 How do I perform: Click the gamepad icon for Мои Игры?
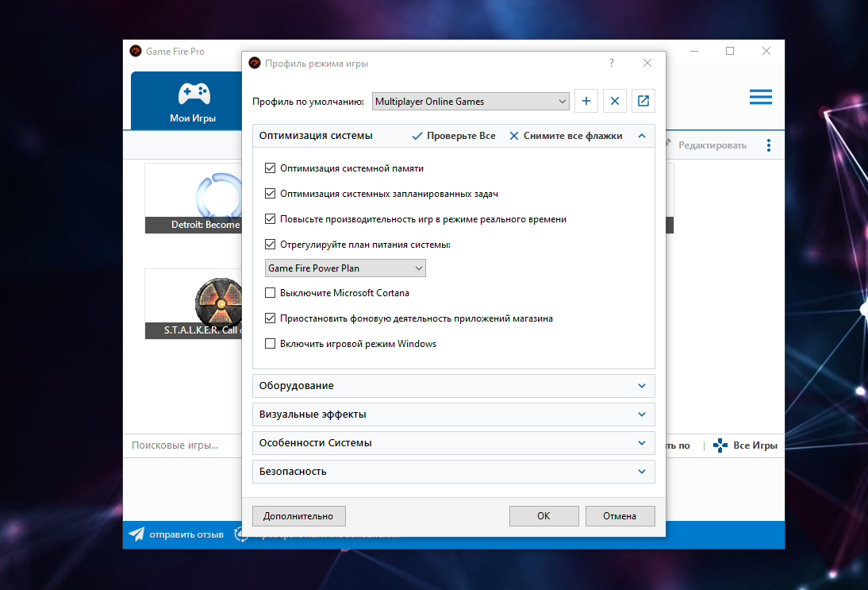click(194, 94)
